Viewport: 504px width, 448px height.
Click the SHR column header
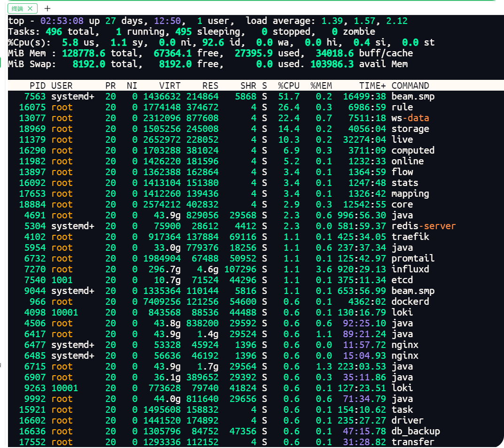coord(248,86)
